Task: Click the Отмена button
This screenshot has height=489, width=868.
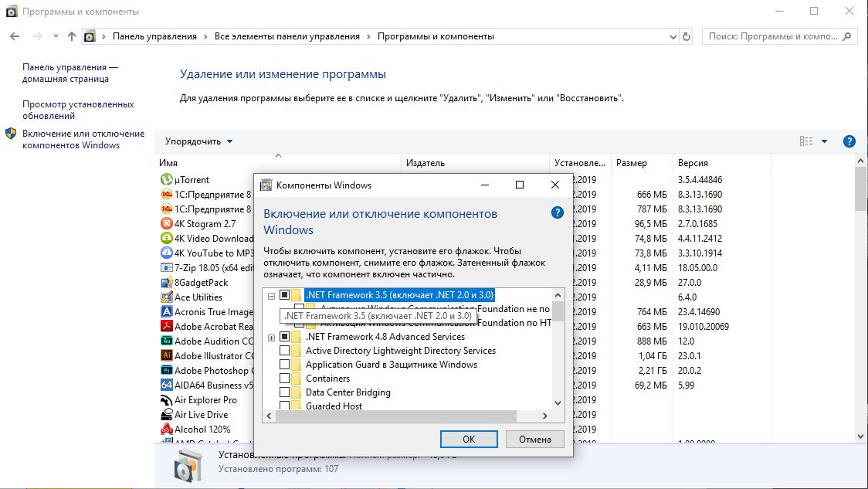Action: (534, 439)
